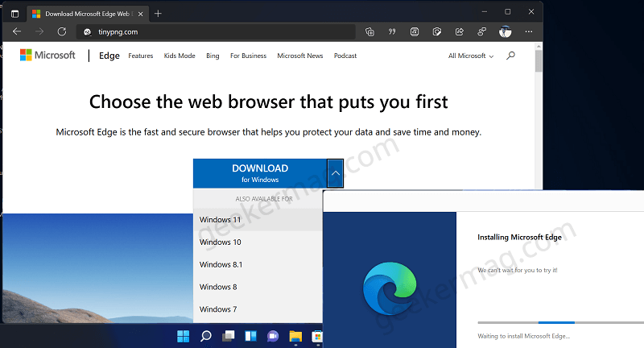Image resolution: width=644 pixels, height=348 pixels.
Task: Open the profile avatar in Edge toolbar
Action: (506, 31)
